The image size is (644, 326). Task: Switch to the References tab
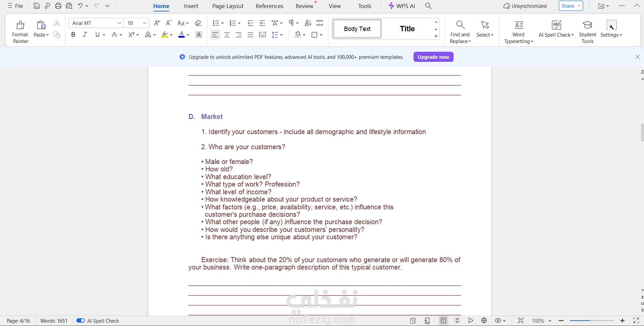point(270,6)
